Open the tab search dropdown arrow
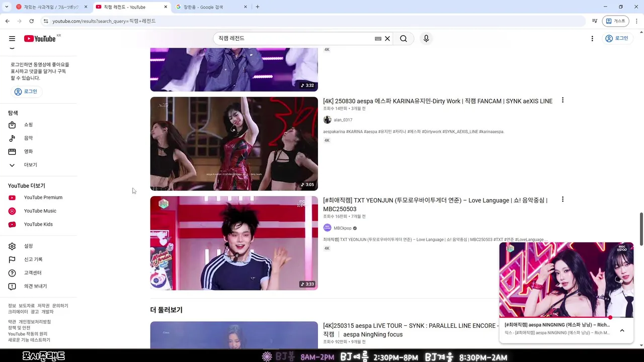 point(7,7)
